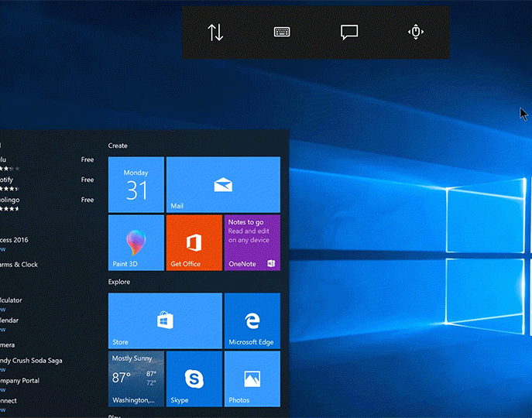Open the Washington weather tile

click(136, 379)
